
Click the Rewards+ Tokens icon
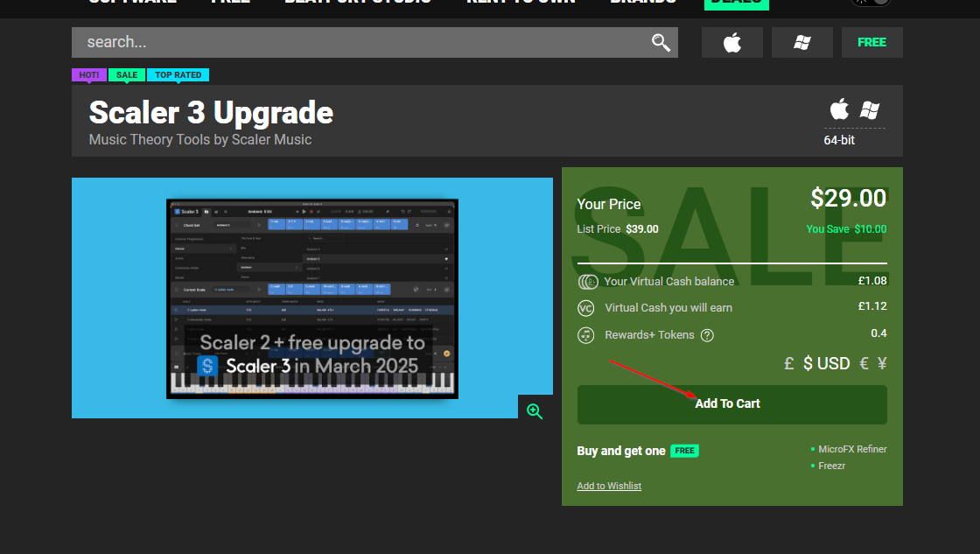tap(585, 335)
